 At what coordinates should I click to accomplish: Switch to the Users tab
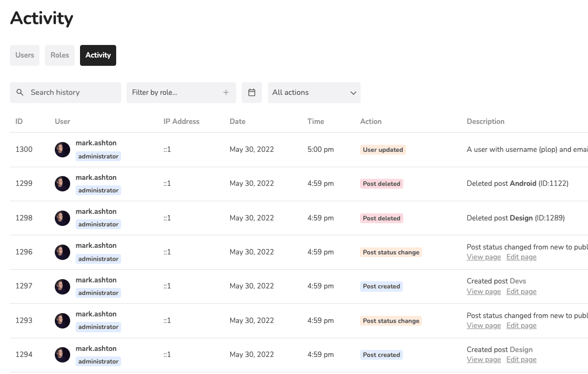(24, 55)
